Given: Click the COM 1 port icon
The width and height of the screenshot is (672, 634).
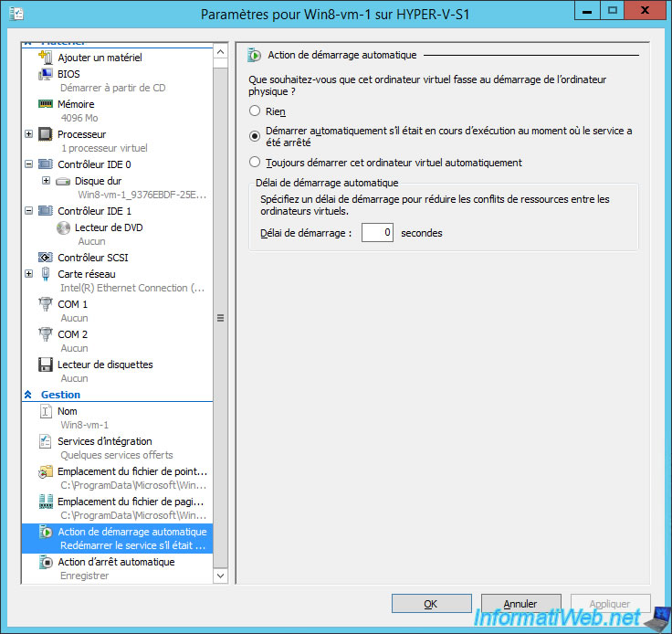Looking at the screenshot, I should (46, 304).
